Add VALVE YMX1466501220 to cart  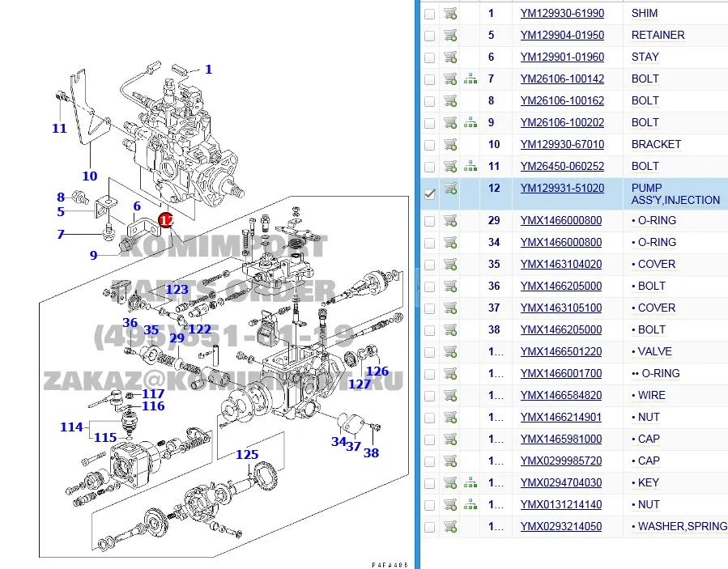pyautogui.click(x=451, y=351)
